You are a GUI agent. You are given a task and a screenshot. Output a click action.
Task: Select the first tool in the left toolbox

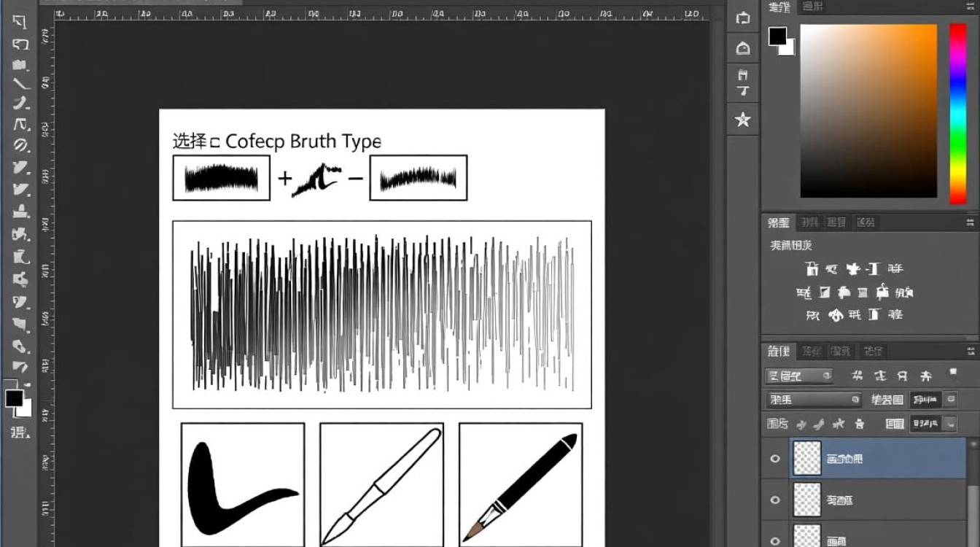(20, 20)
